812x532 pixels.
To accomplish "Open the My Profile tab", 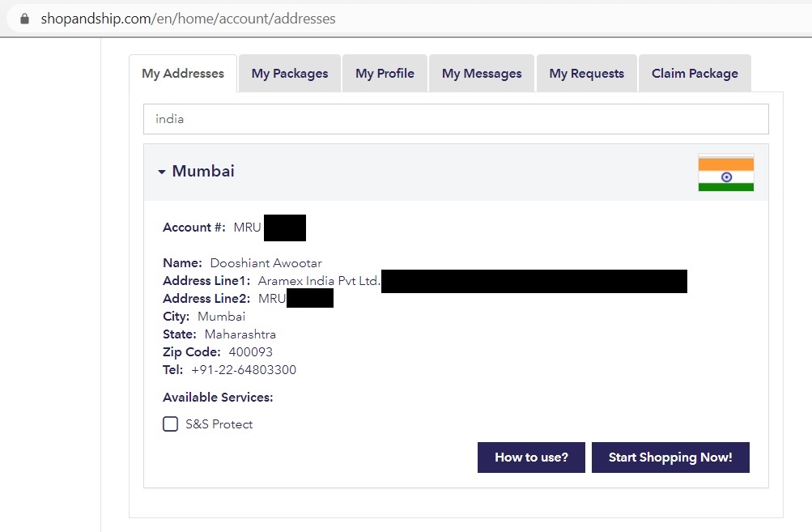I will (x=385, y=74).
